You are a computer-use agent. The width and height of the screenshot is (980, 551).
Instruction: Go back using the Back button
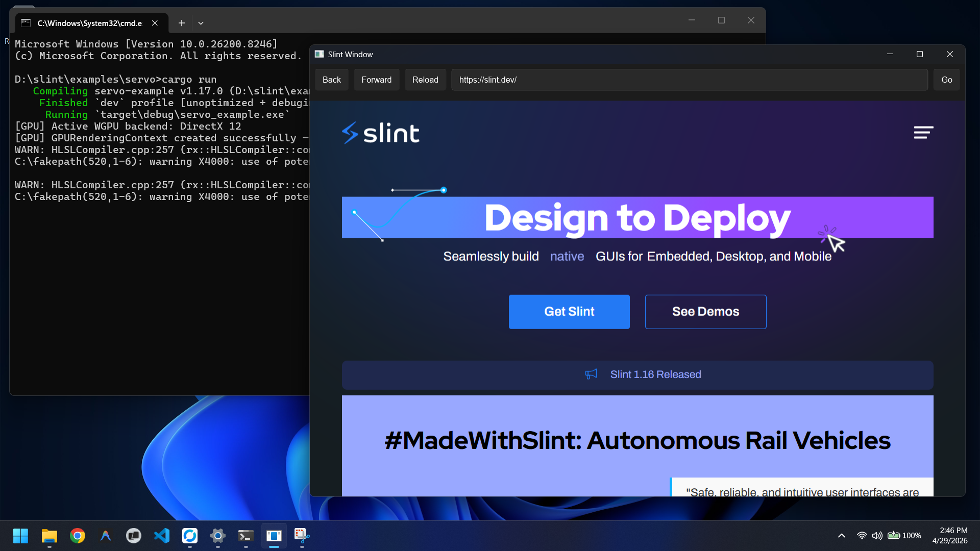coord(332,80)
